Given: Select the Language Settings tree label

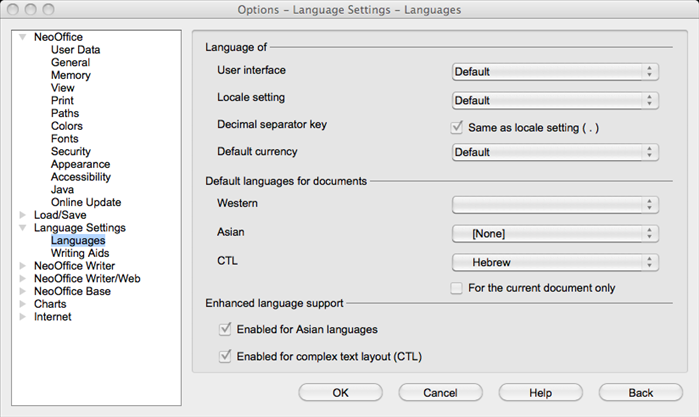Looking at the screenshot, I should [x=80, y=228].
